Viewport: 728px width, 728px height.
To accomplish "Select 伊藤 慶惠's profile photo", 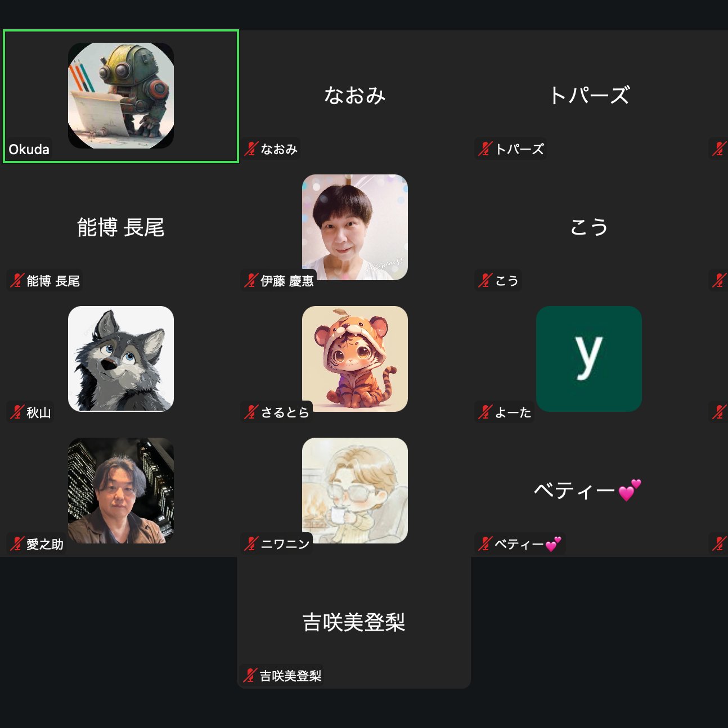I will [x=355, y=227].
